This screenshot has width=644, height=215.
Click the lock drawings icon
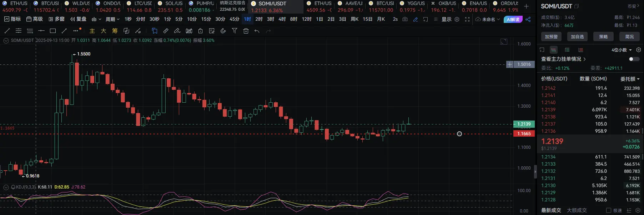point(200,31)
